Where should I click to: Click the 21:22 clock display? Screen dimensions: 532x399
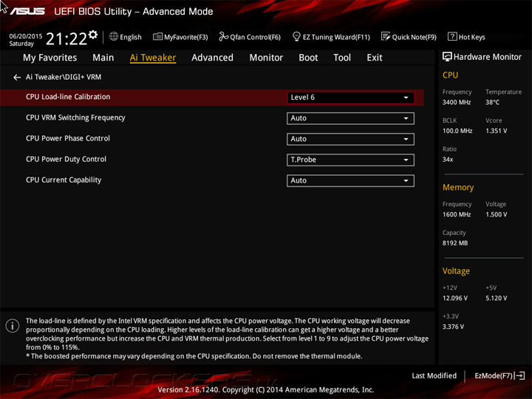coord(66,38)
